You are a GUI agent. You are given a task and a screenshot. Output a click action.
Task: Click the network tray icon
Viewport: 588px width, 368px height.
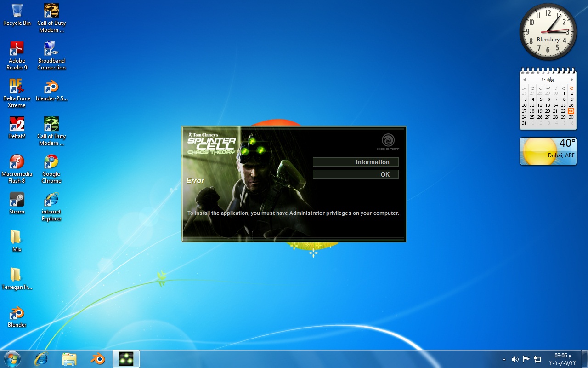pos(537,359)
